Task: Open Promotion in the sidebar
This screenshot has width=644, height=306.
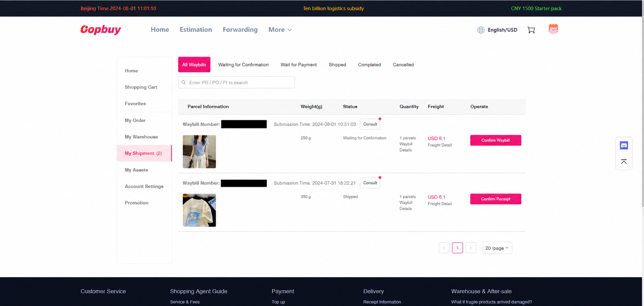Action: point(136,203)
